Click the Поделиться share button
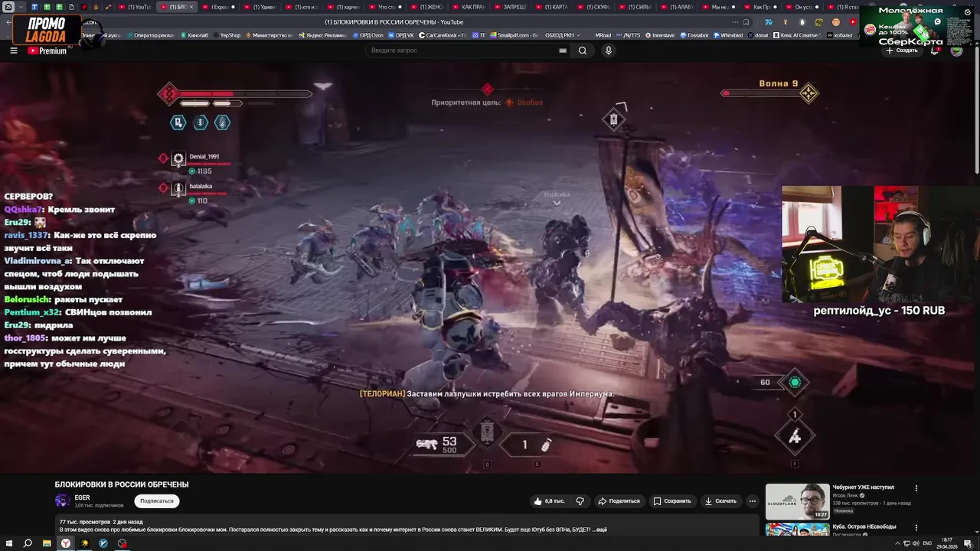The width and height of the screenshot is (980, 551). (x=619, y=501)
